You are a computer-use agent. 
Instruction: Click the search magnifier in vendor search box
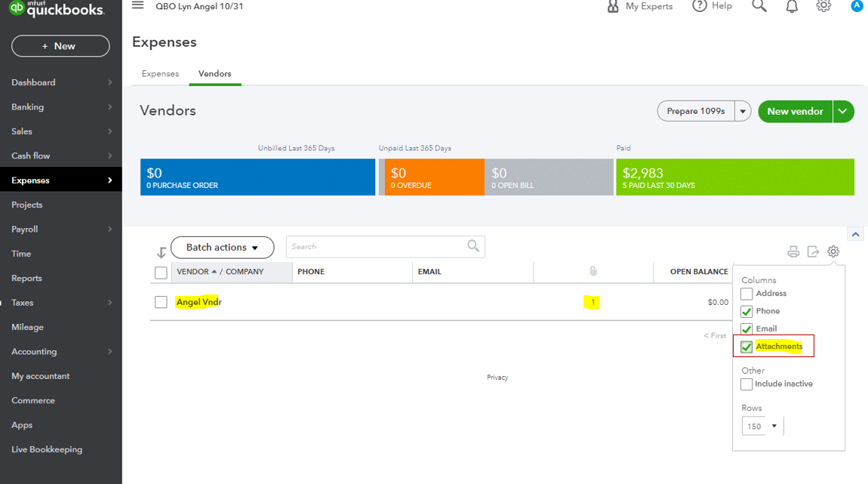(x=473, y=245)
